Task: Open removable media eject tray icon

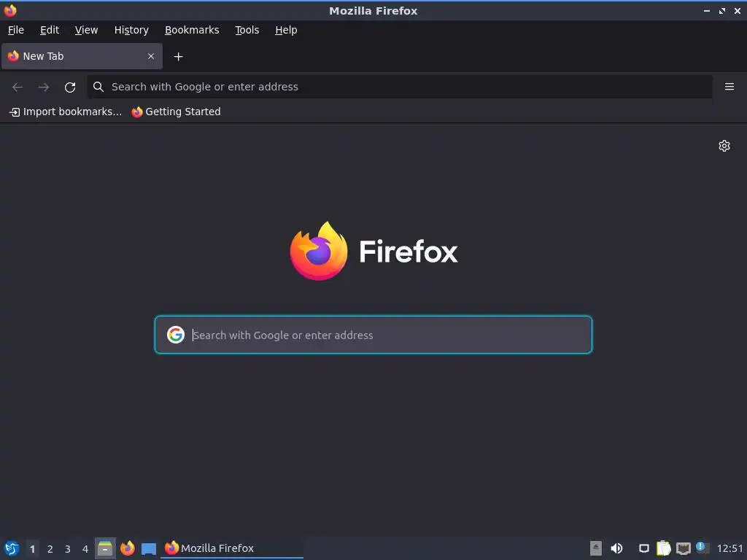Action: pos(595,548)
